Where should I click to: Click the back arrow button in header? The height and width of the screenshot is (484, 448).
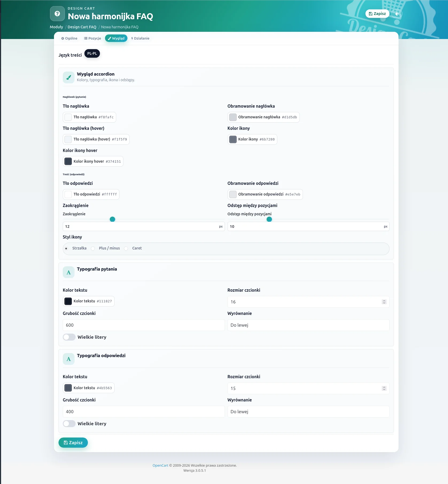click(397, 14)
